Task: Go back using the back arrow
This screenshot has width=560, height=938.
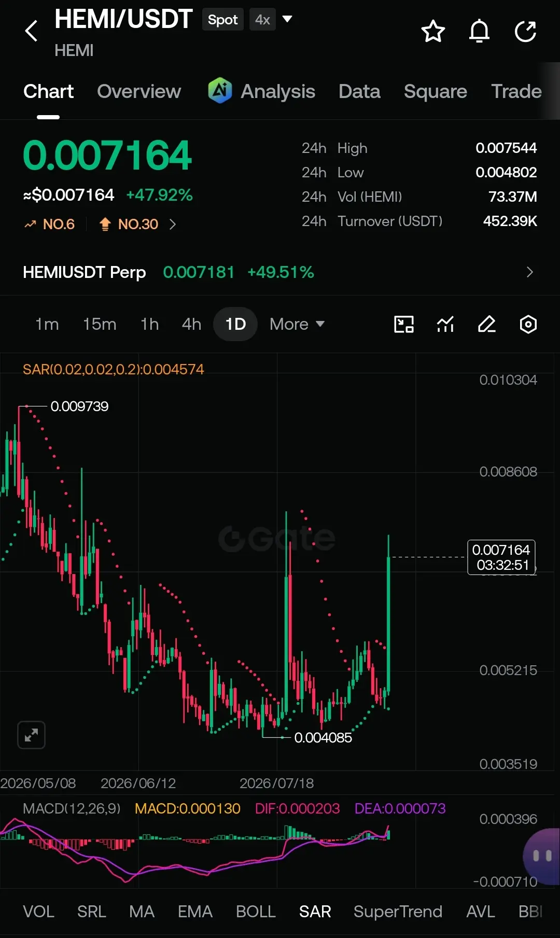Action: click(x=32, y=31)
